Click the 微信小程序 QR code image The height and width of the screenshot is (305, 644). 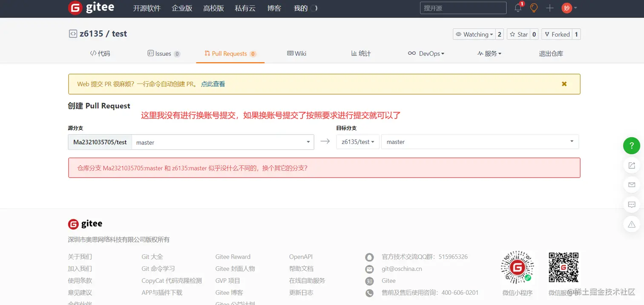click(x=517, y=268)
